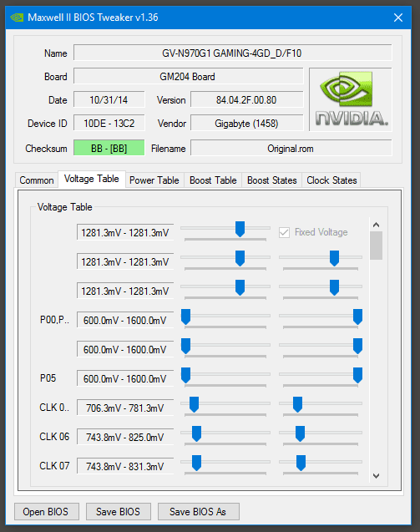Click CLK 0.. 781.3mV maximum slider handle
This screenshot has height=532, width=420.
(x=297, y=404)
